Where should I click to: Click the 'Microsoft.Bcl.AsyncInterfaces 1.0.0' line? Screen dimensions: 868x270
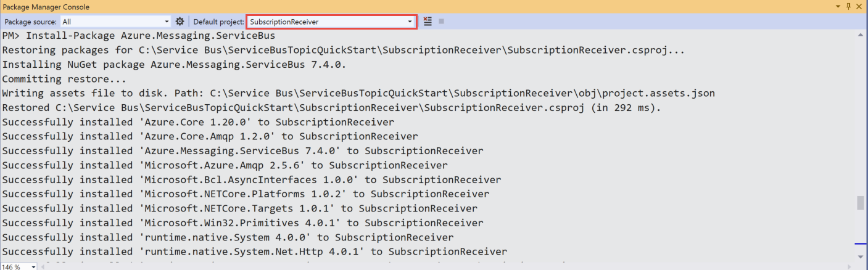click(252, 179)
